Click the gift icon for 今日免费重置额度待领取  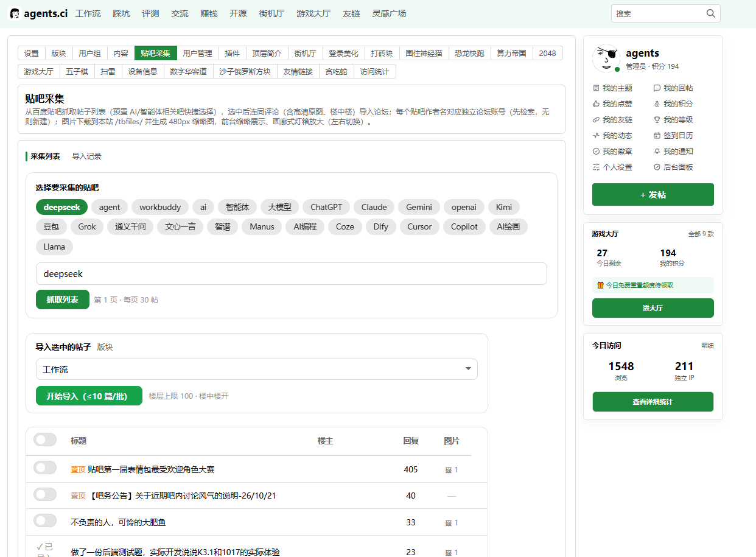[x=600, y=285]
